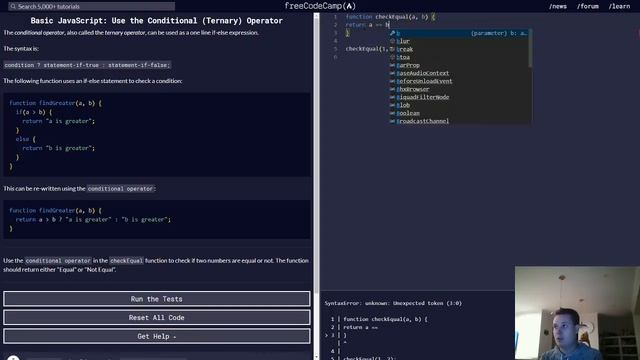Click the icon beside 'BiquadFilterNode' suggestion
Image resolution: width=640 pixels, height=360 pixels.
tap(392, 97)
